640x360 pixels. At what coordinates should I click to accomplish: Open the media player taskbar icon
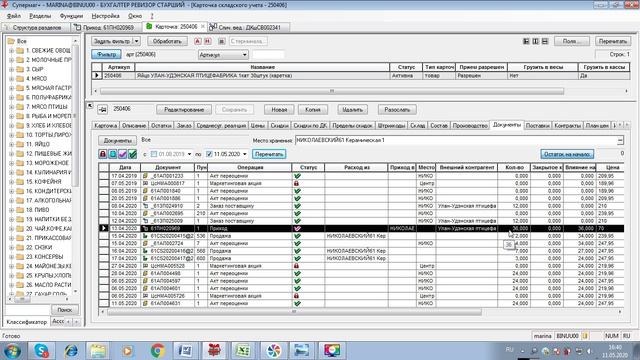[127, 351]
